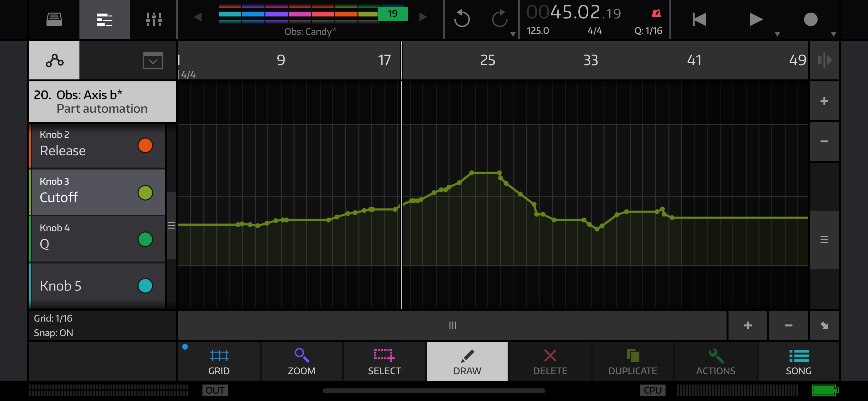Image resolution: width=868 pixels, height=401 pixels.
Task: Click the Grid: 1/16 status text
Action: click(x=53, y=318)
